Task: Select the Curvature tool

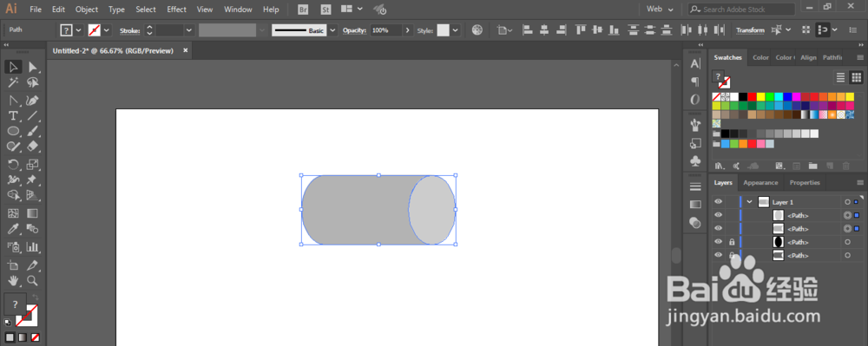Action: 33,101
